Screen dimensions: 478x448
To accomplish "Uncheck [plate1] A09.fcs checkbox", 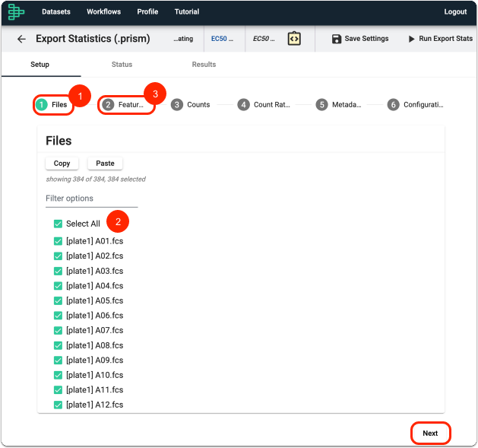I will (58, 360).
